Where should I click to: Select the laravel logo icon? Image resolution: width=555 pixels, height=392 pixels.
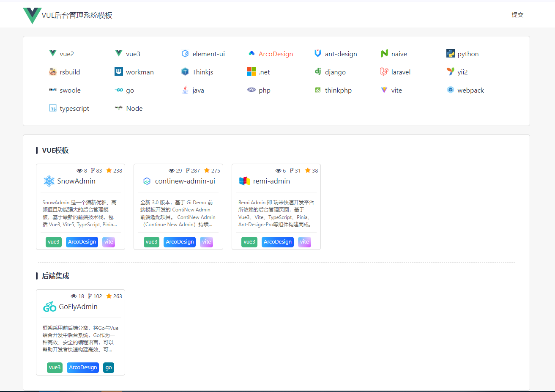384,72
